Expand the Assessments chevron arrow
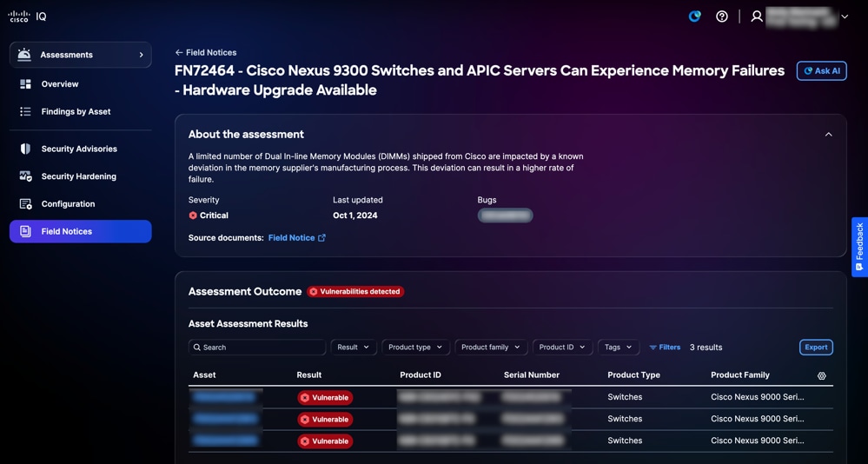The height and width of the screenshot is (464, 868). point(141,55)
